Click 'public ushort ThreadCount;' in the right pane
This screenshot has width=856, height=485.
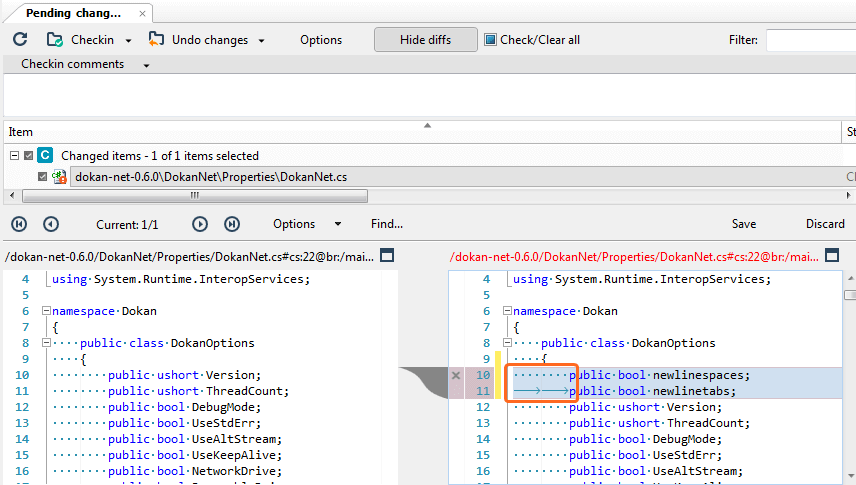[x=659, y=423]
